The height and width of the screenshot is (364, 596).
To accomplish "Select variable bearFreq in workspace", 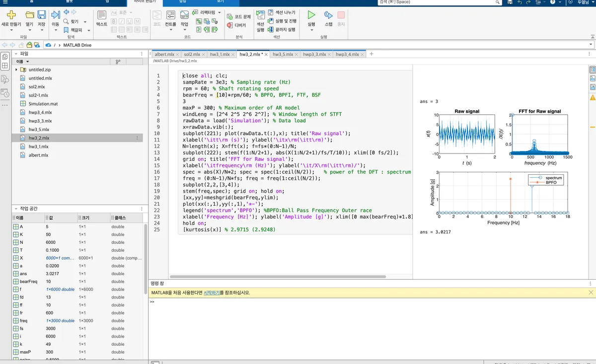I will click(x=77, y=282).
